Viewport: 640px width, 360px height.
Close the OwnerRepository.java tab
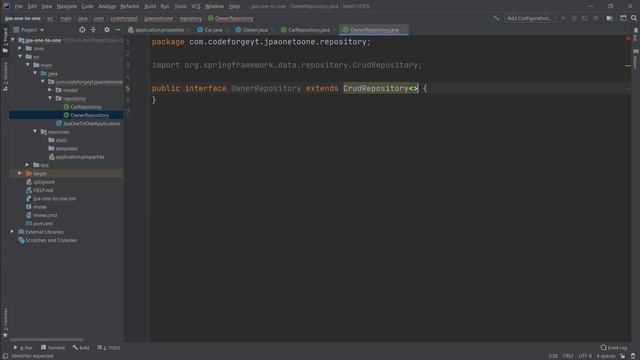(404, 30)
